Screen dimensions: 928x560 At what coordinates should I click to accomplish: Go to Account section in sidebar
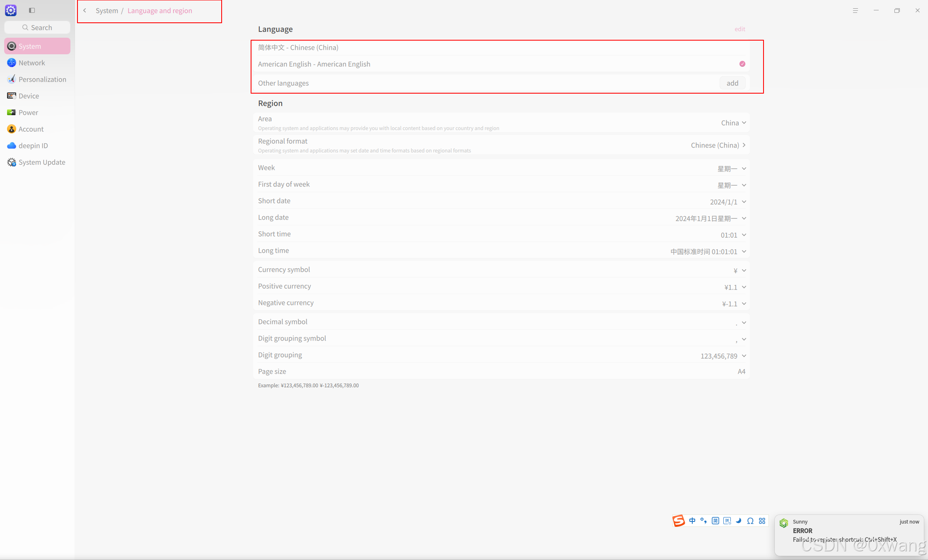point(31,129)
